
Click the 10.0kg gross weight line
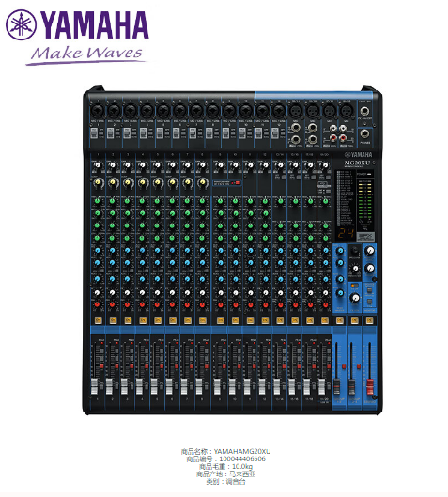pos(225,467)
